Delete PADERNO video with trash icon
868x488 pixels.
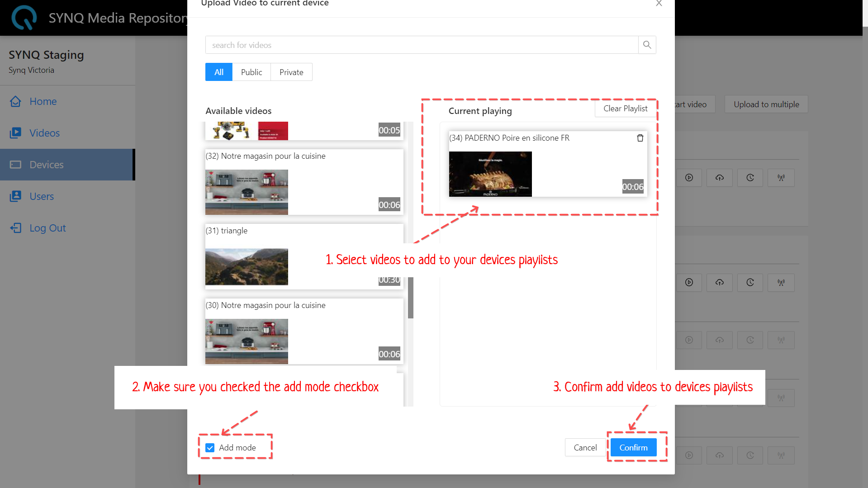tap(640, 138)
